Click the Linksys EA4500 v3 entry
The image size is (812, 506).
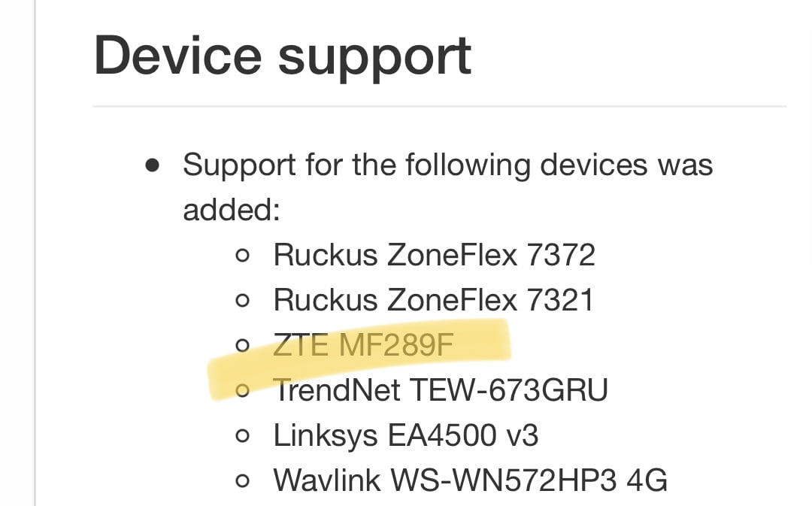[x=405, y=435]
